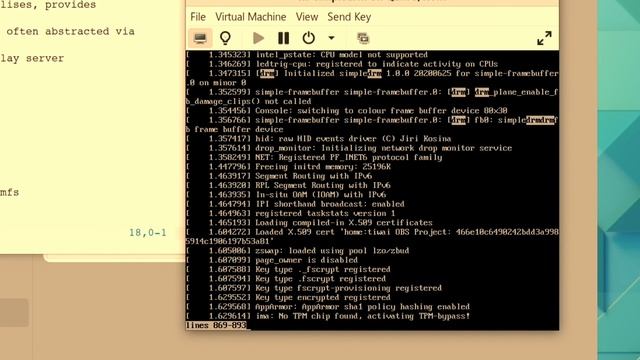Click 'NET: Registered PF_INET6 protocol family' line
The width and height of the screenshot is (640, 360).
tap(314, 157)
